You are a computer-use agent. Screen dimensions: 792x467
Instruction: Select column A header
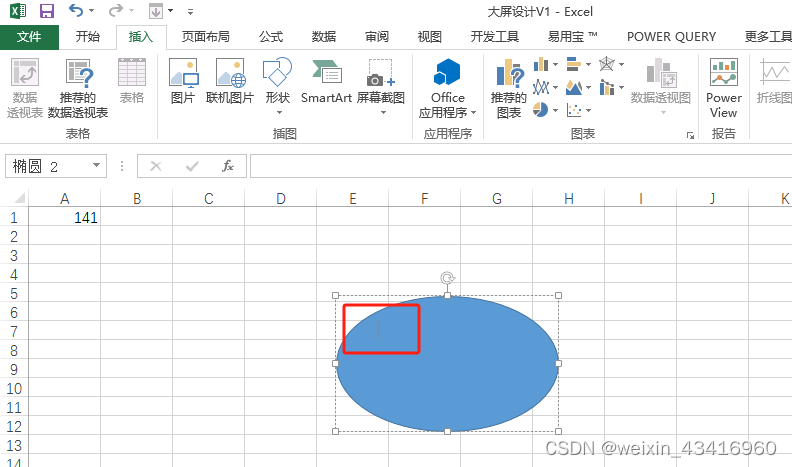click(65, 198)
